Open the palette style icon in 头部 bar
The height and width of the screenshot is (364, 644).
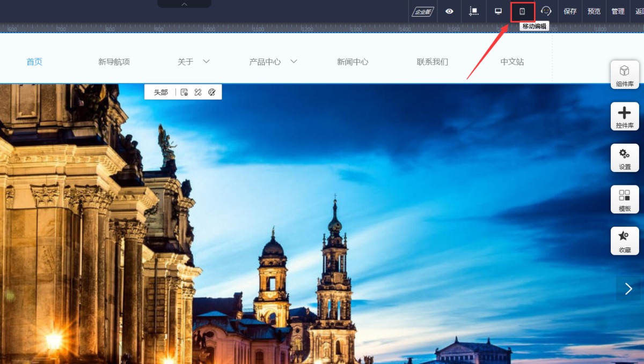pyautogui.click(x=211, y=92)
